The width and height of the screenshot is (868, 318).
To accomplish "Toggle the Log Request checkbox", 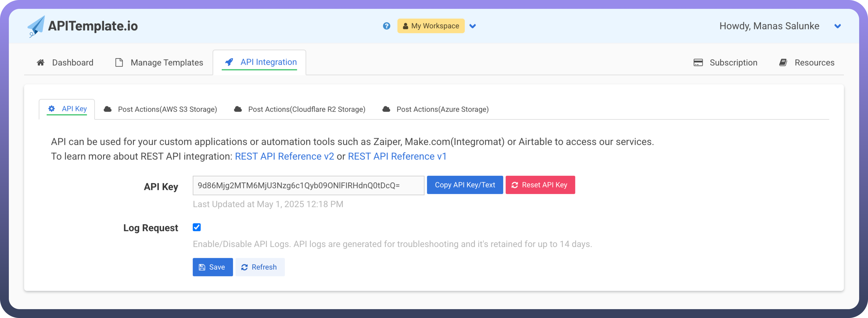I will point(197,227).
